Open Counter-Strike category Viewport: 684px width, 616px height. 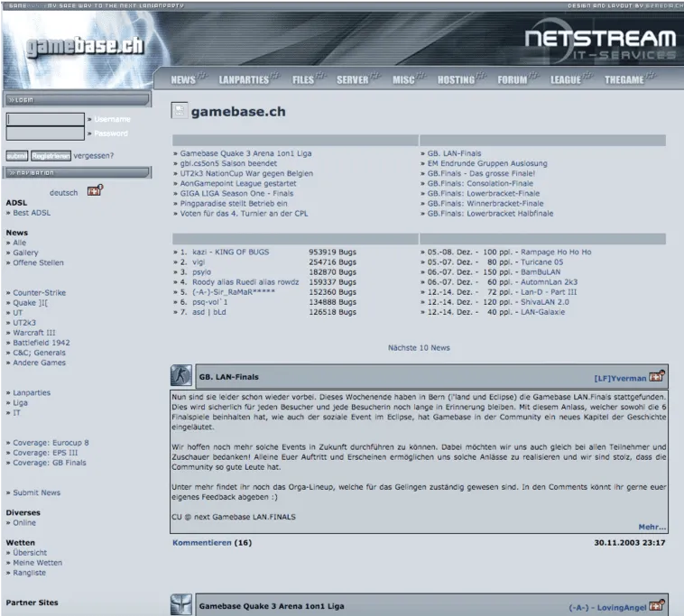(x=40, y=292)
